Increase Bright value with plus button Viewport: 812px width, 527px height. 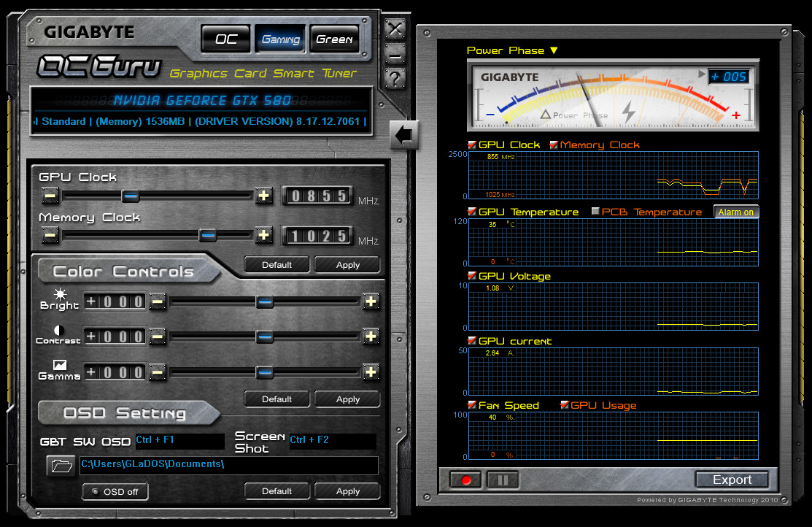click(x=371, y=301)
